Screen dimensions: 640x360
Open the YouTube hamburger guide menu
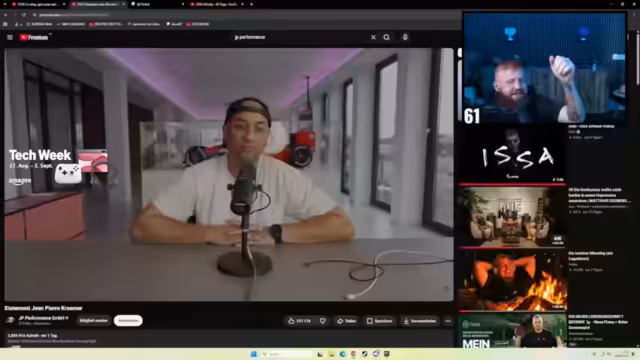[x=10, y=37]
